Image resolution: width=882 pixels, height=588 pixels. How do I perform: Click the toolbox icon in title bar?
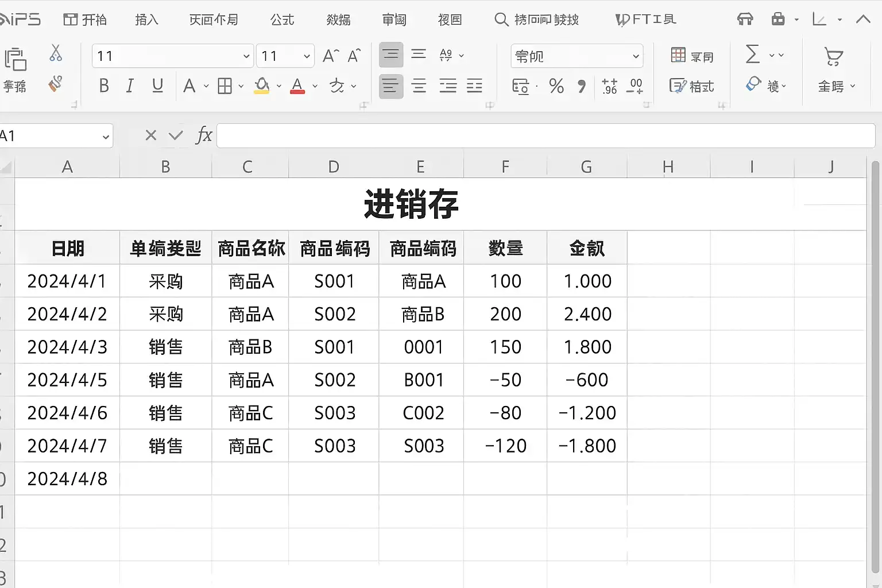(778, 19)
